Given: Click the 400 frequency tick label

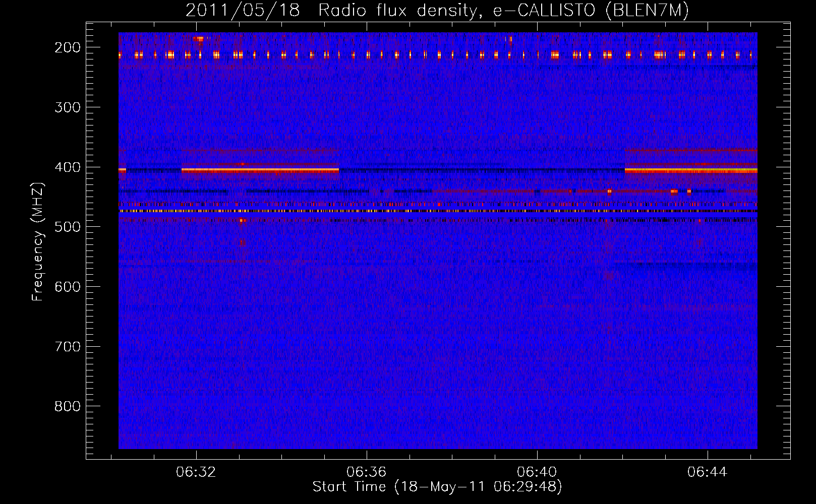Looking at the screenshot, I should [x=68, y=167].
